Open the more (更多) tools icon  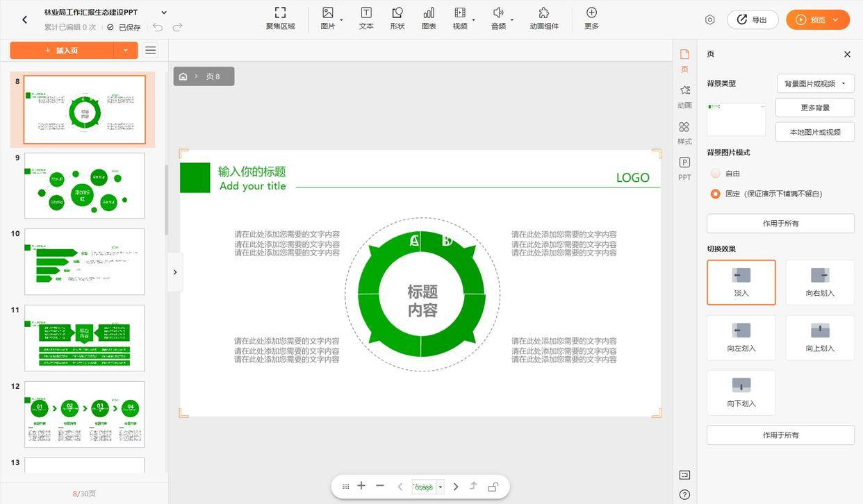click(x=591, y=12)
